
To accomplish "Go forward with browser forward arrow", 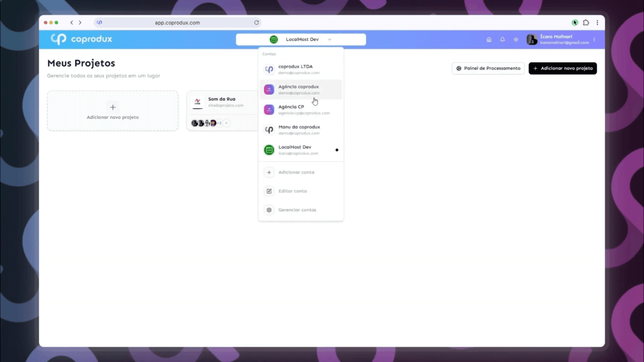I will pyautogui.click(x=80, y=23).
